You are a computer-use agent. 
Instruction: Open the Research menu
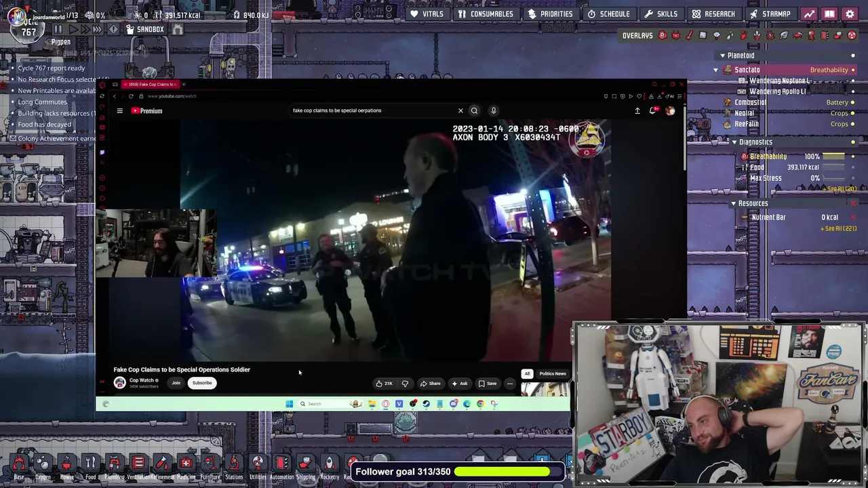tap(713, 14)
